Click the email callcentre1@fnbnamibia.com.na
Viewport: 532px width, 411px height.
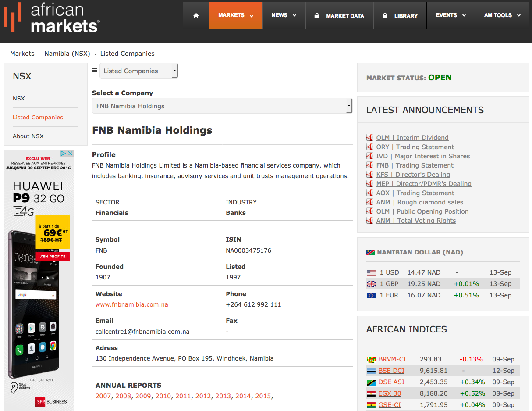click(x=142, y=332)
